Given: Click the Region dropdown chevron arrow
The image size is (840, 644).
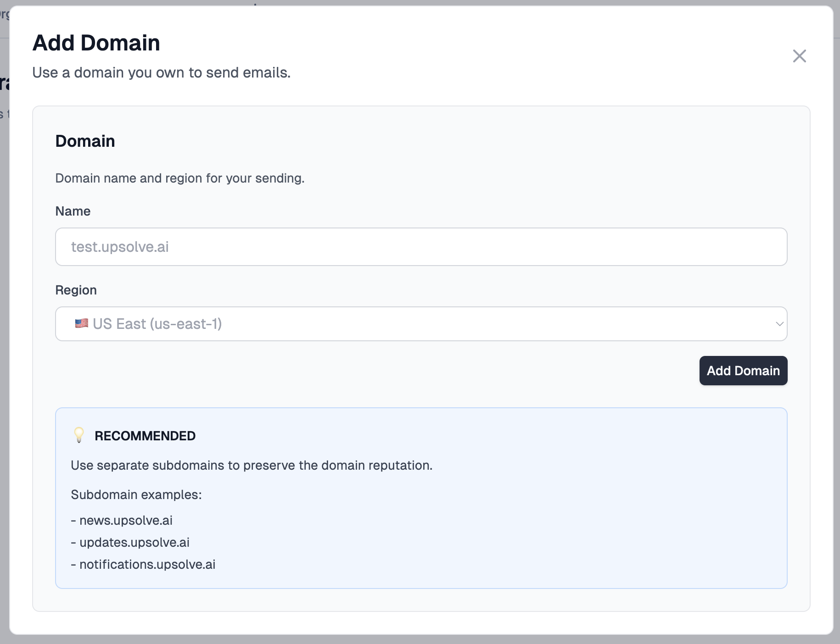Looking at the screenshot, I should 779,323.
